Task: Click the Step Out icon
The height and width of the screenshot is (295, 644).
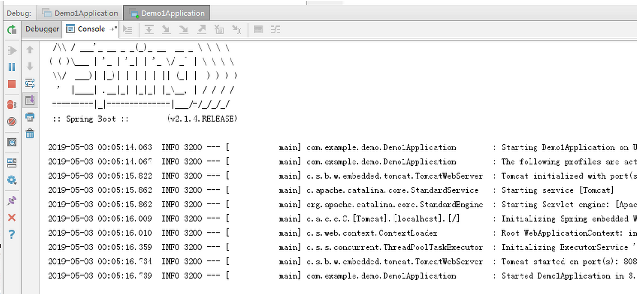Action: (202, 30)
